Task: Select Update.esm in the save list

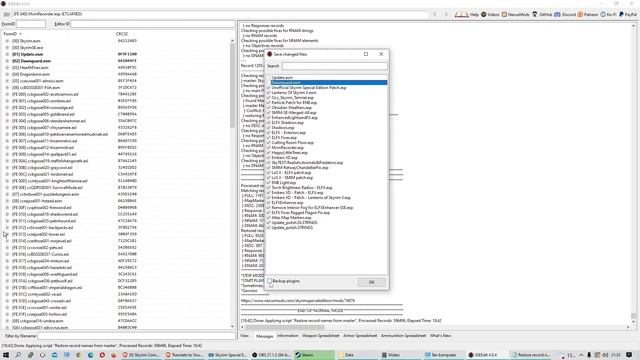Action: coord(282,78)
